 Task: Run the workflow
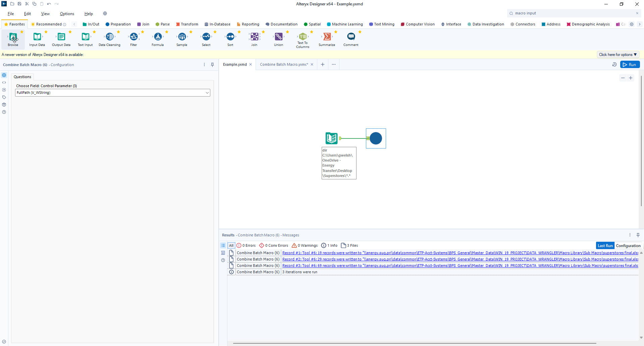click(630, 65)
